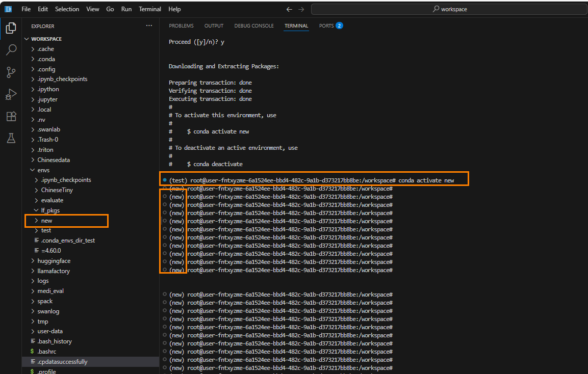Open the .bashrc file

[x=46, y=352]
